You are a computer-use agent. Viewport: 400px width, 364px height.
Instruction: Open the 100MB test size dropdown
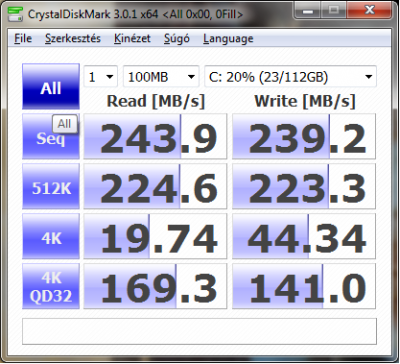click(x=161, y=77)
